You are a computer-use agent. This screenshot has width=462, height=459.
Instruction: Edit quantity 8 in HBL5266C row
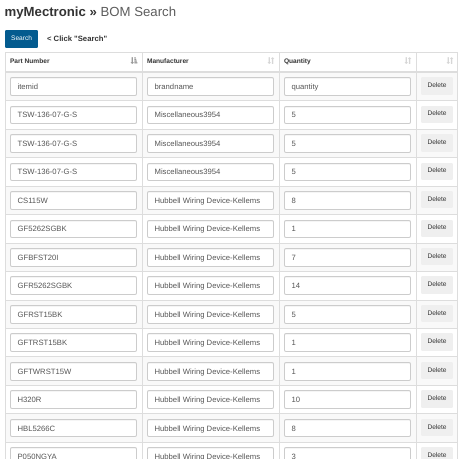pyautogui.click(x=347, y=428)
